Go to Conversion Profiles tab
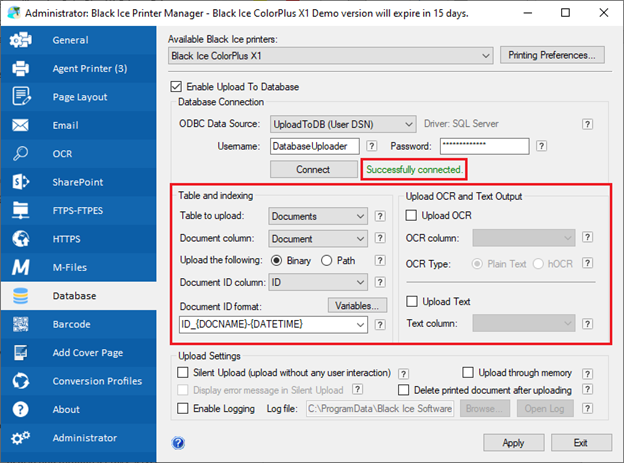The height and width of the screenshot is (463, 624). 78,381
